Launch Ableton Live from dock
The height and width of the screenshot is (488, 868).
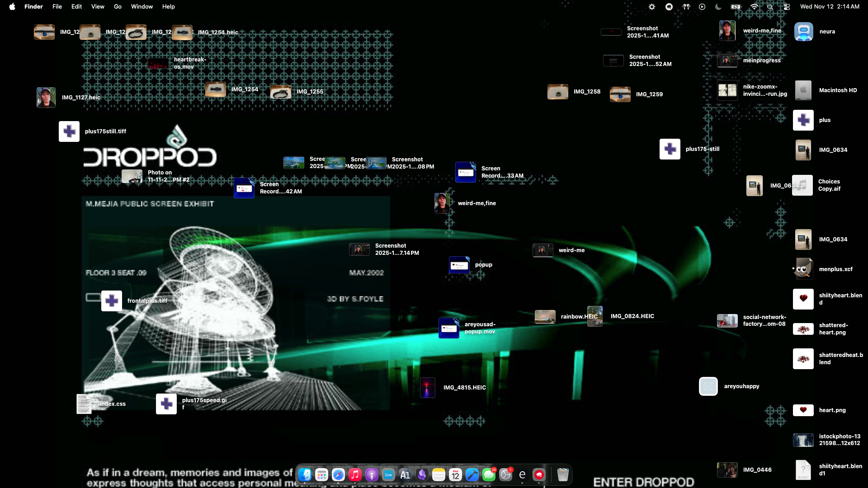388,475
